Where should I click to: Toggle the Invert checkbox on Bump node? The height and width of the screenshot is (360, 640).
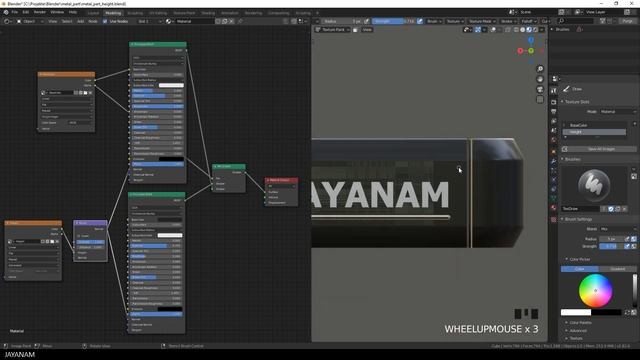[79, 236]
